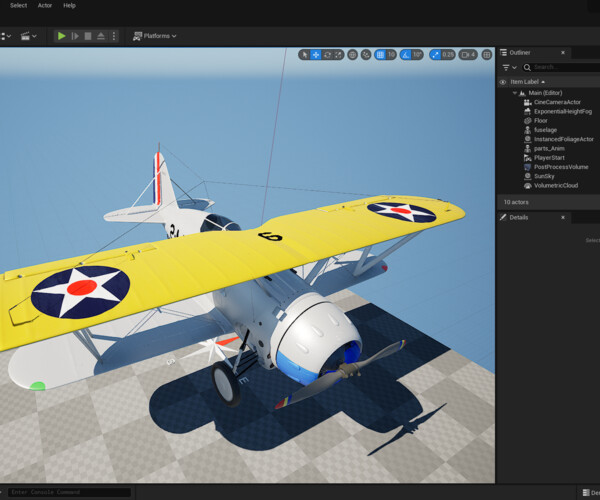
Task: Select parts_Anim in Outliner
Action: click(549, 148)
